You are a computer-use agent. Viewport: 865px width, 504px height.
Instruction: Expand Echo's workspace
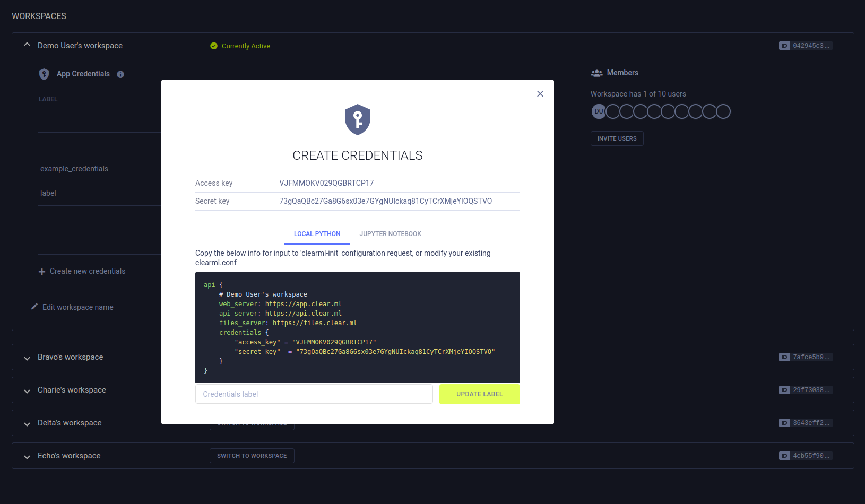pyautogui.click(x=27, y=457)
